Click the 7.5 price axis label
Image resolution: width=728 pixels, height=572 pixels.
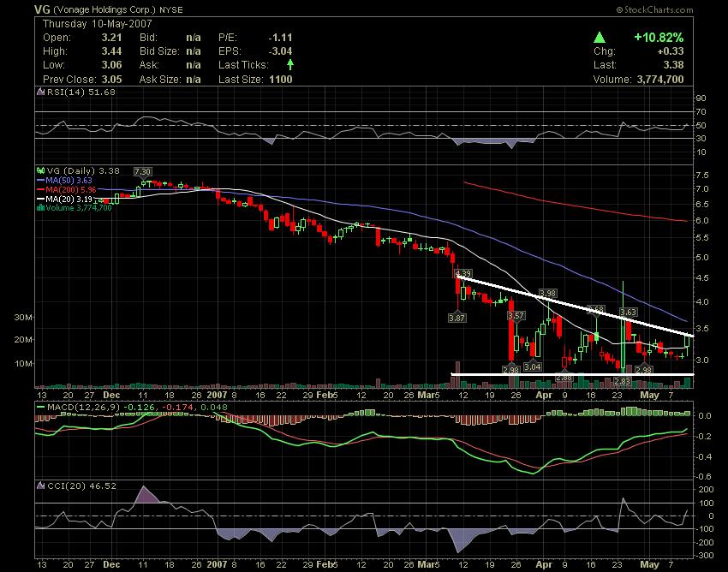pyautogui.click(x=702, y=176)
